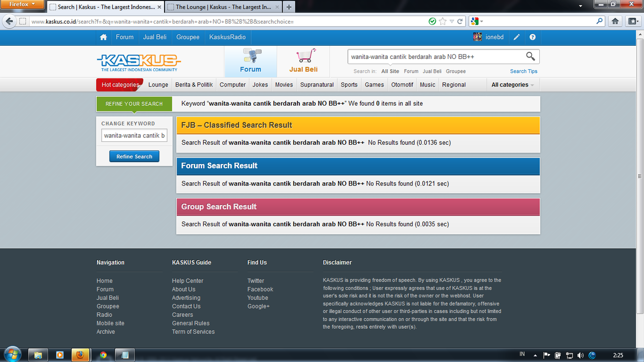Open the Lounge category

[x=158, y=85]
